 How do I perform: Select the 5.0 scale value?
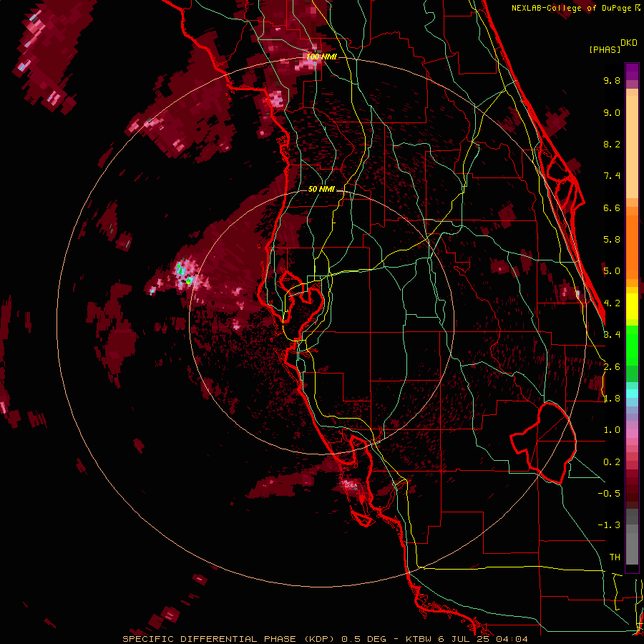point(612,271)
